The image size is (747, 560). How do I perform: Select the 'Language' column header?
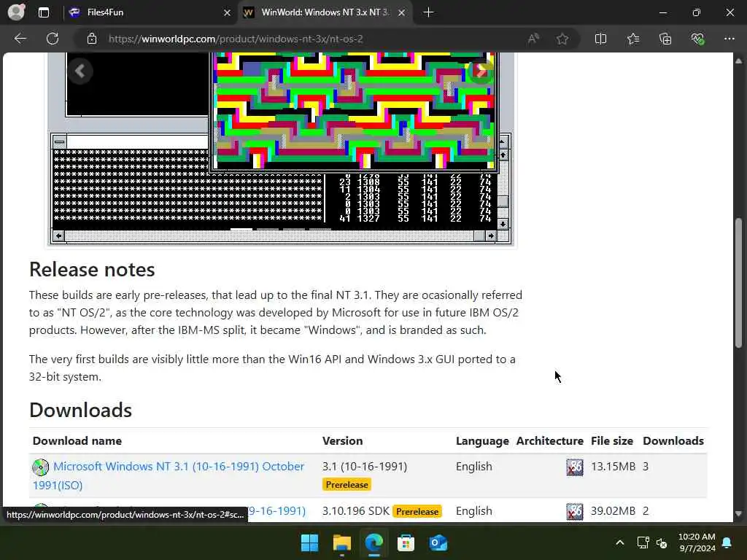click(x=482, y=441)
